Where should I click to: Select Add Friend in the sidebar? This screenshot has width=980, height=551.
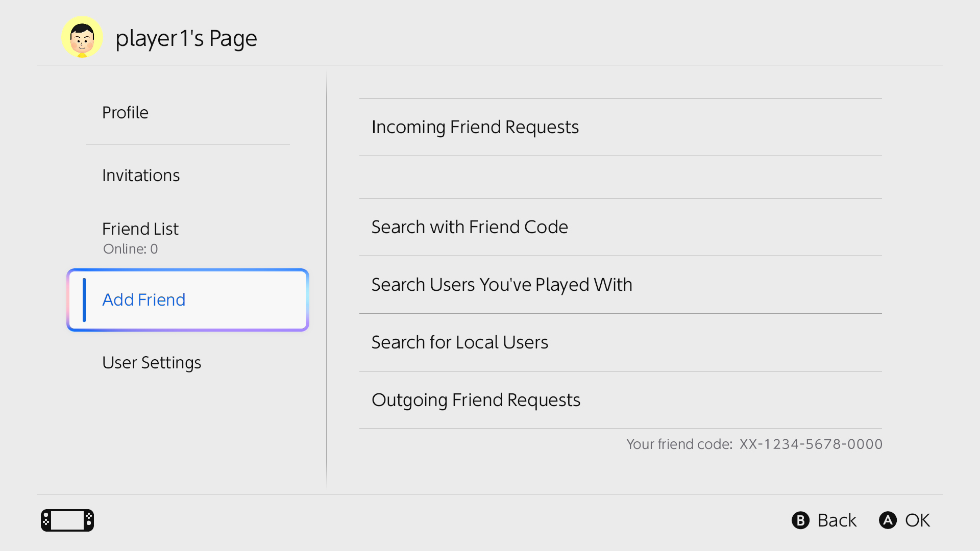click(188, 300)
